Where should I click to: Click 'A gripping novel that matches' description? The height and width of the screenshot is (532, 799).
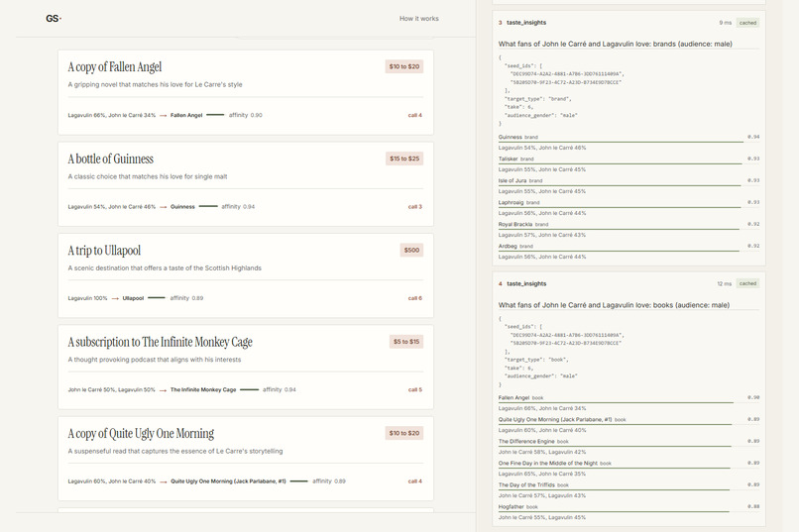[x=155, y=84]
